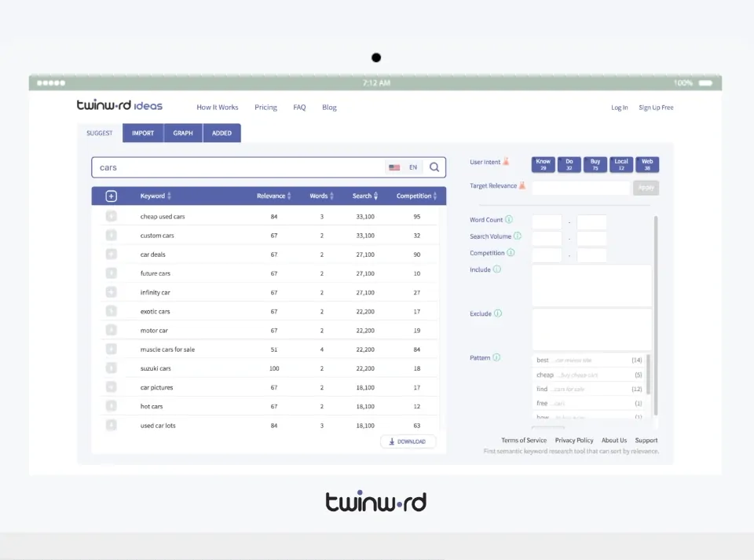Click the Pattern info icon

coord(496,357)
